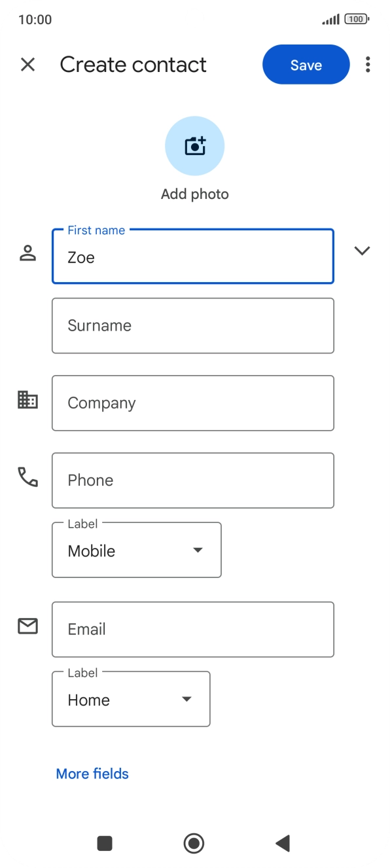
Task: Open the Mobile label dropdown
Action: click(136, 550)
